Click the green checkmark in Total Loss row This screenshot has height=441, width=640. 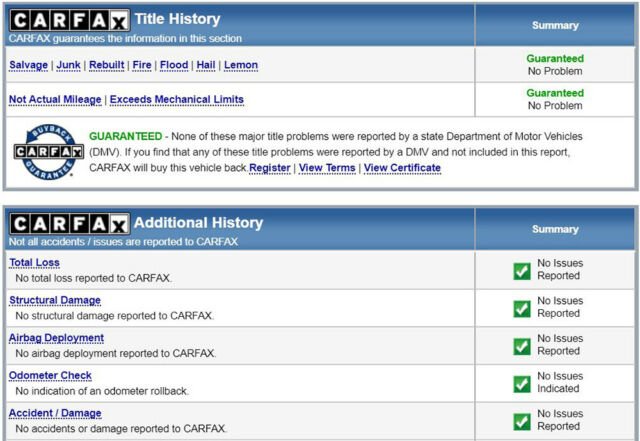(522, 271)
